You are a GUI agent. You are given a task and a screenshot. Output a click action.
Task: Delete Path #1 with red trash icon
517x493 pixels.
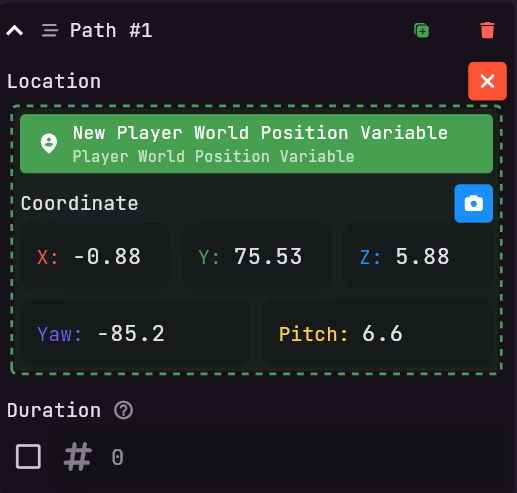[x=487, y=30]
